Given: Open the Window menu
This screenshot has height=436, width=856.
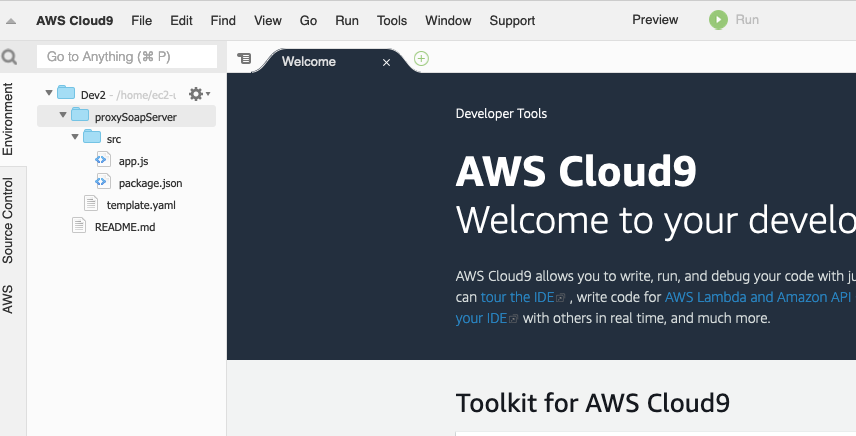Looking at the screenshot, I should [448, 21].
